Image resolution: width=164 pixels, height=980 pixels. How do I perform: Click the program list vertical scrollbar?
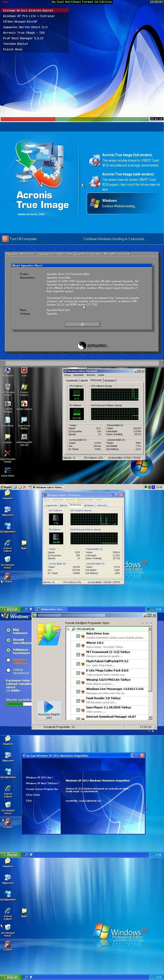(x=150, y=673)
